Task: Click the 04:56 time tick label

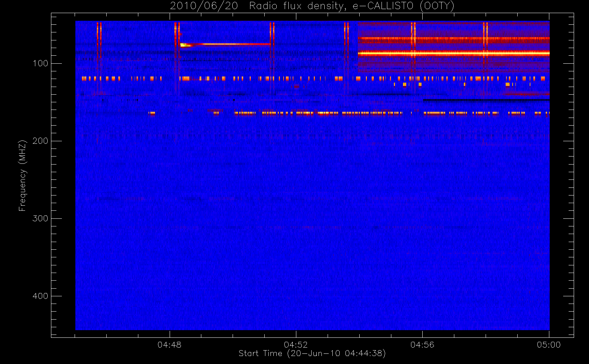Action: 422,345
